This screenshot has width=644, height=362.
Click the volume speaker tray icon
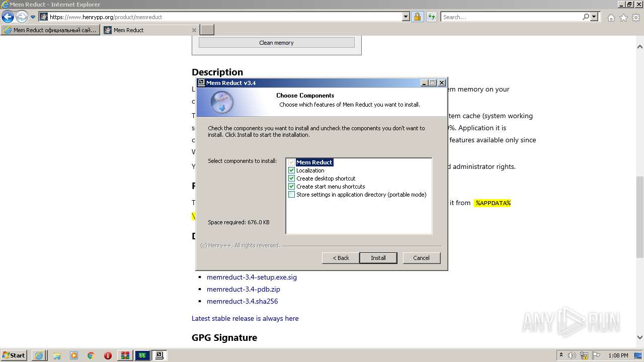(x=573, y=355)
